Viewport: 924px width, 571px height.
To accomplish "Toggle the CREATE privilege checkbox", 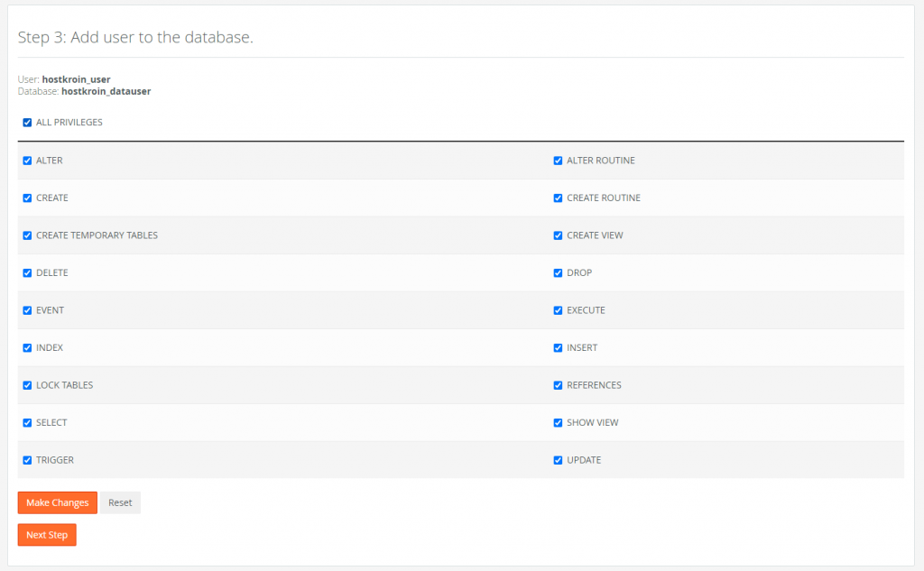I will [27, 198].
